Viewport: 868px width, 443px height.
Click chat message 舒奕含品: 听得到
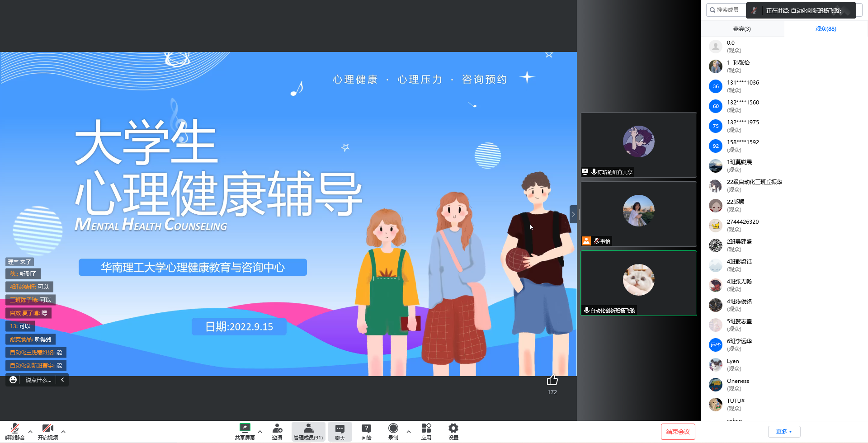point(30,339)
